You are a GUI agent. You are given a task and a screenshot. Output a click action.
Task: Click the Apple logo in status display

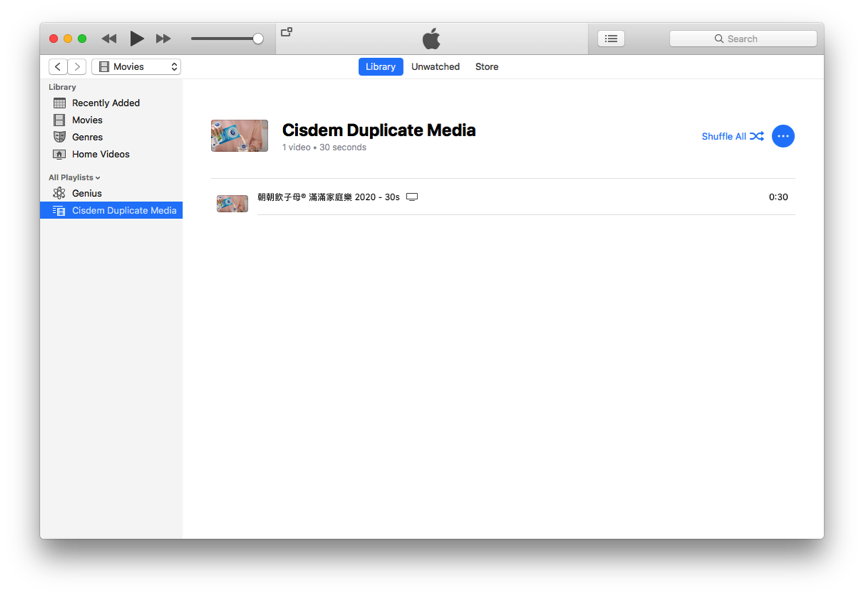pyautogui.click(x=431, y=39)
